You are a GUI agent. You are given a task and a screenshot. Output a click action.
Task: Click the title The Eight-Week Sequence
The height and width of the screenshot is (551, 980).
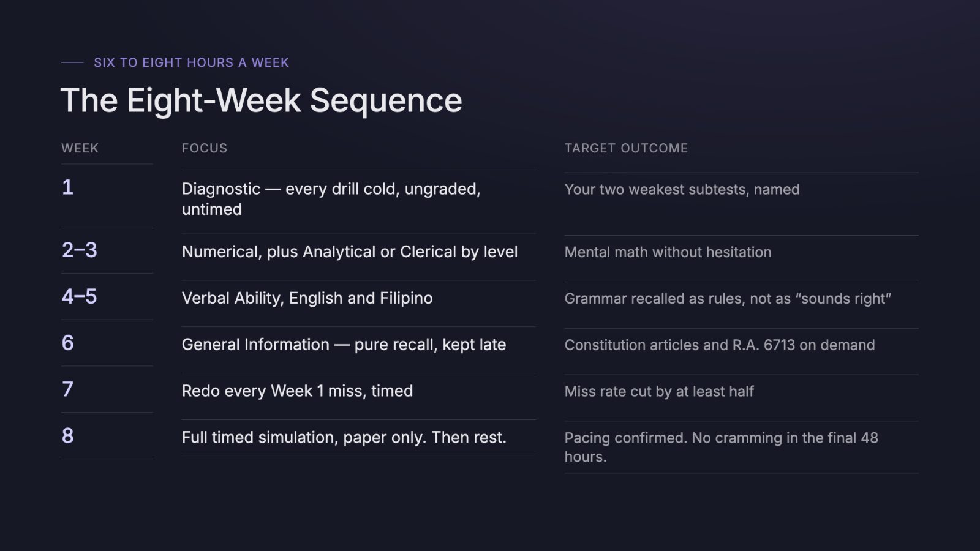pos(261,100)
